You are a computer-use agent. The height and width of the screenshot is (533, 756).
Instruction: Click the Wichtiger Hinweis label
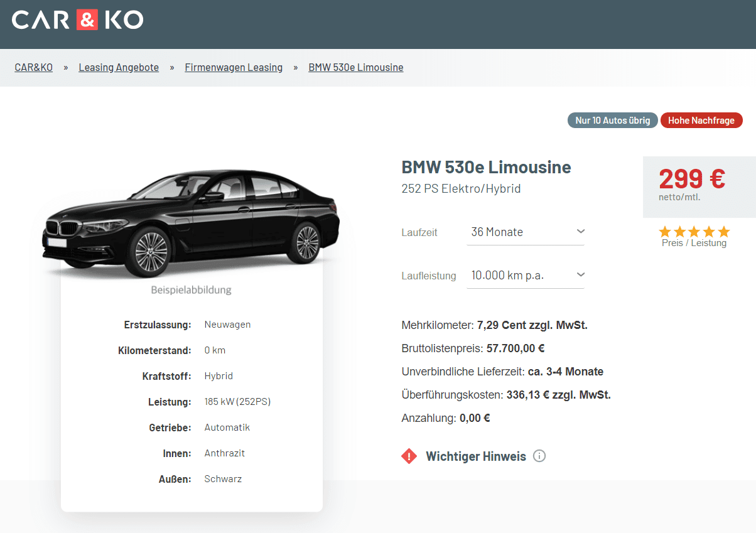click(476, 456)
